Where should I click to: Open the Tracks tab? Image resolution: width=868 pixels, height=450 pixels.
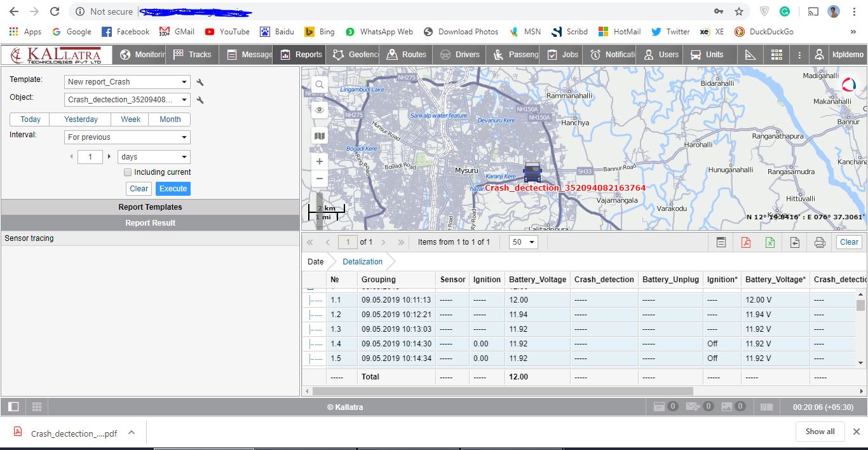tap(193, 55)
